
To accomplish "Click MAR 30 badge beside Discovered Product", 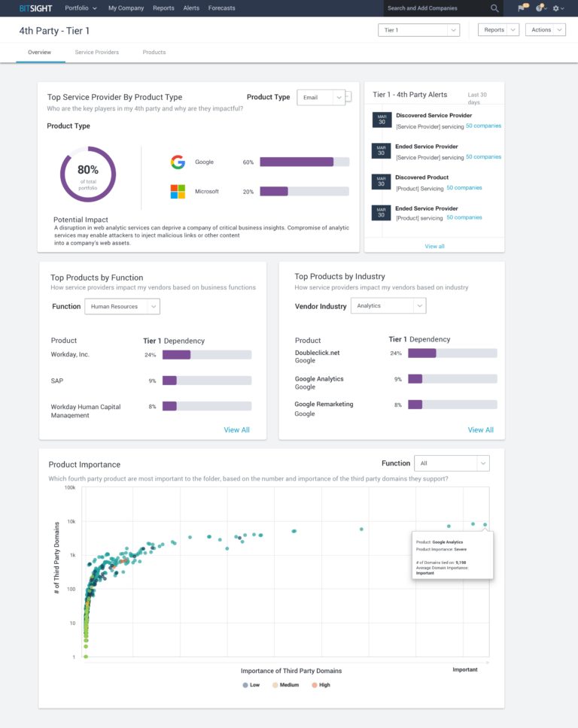I will [x=381, y=181].
